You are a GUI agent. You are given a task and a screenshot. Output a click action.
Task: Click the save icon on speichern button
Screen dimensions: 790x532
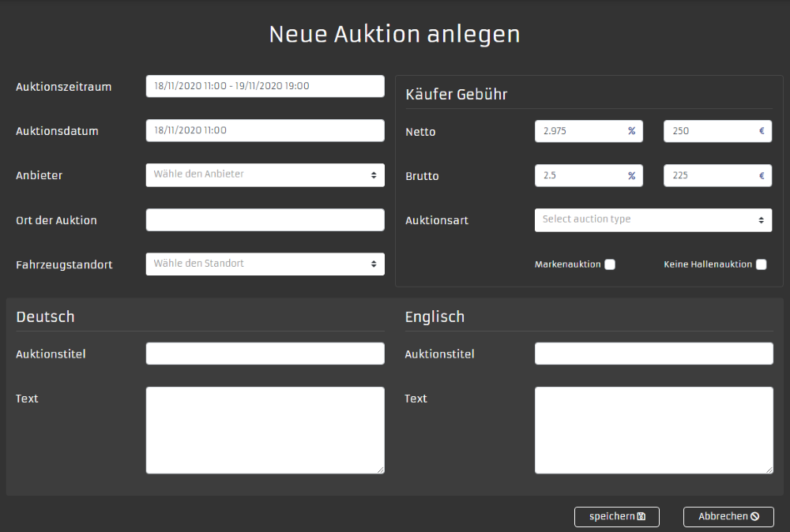(x=641, y=517)
